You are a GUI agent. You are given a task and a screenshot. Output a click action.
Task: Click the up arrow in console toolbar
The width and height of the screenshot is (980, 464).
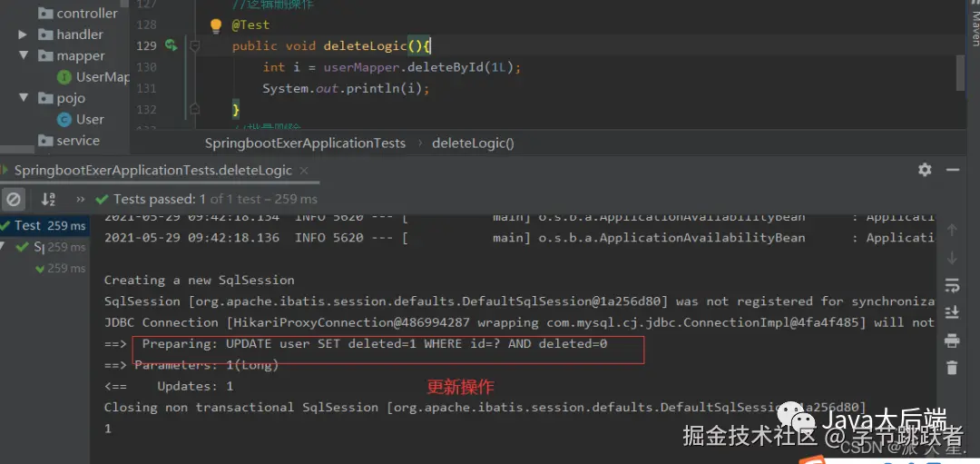tap(952, 230)
